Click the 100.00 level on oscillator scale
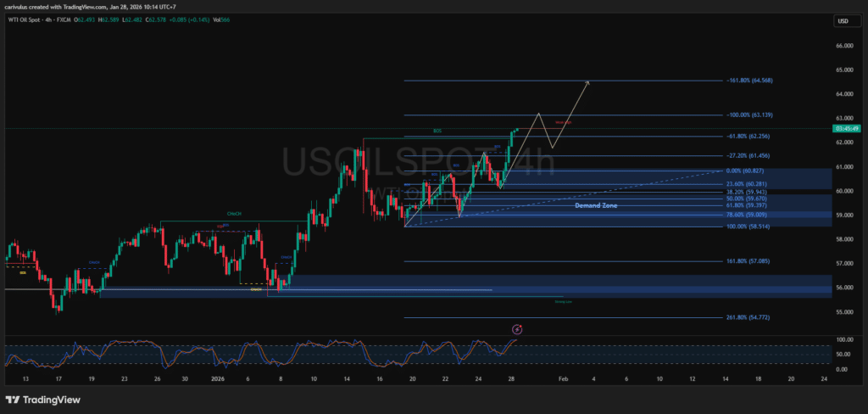 coord(843,339)
